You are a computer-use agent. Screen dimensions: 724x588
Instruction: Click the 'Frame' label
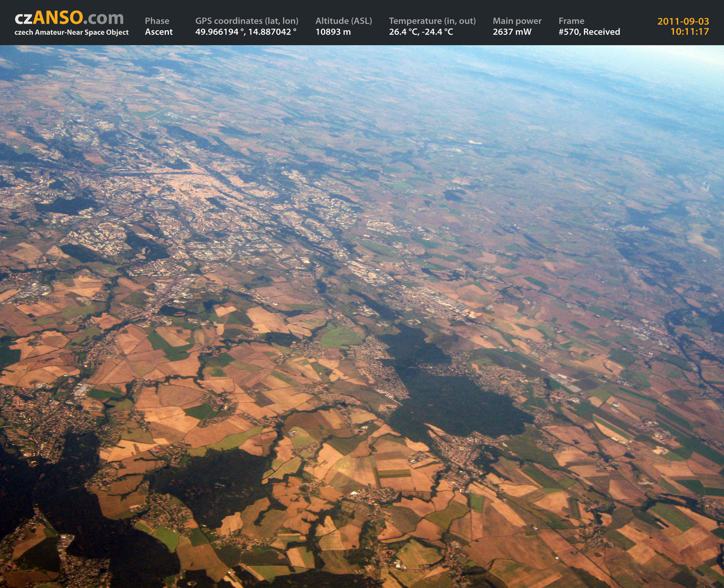(x=571, y=21)
